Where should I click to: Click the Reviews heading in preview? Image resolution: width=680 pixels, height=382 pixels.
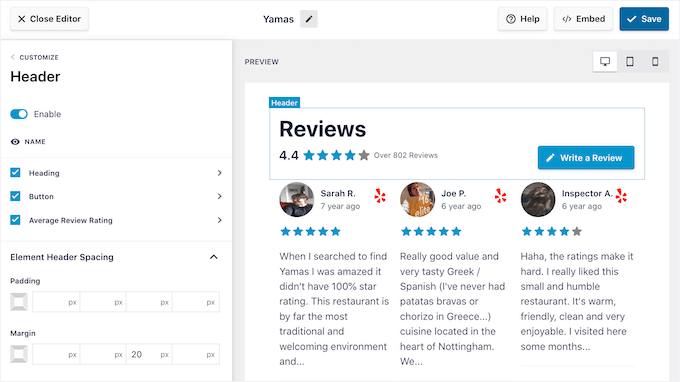tap(323, 129)
